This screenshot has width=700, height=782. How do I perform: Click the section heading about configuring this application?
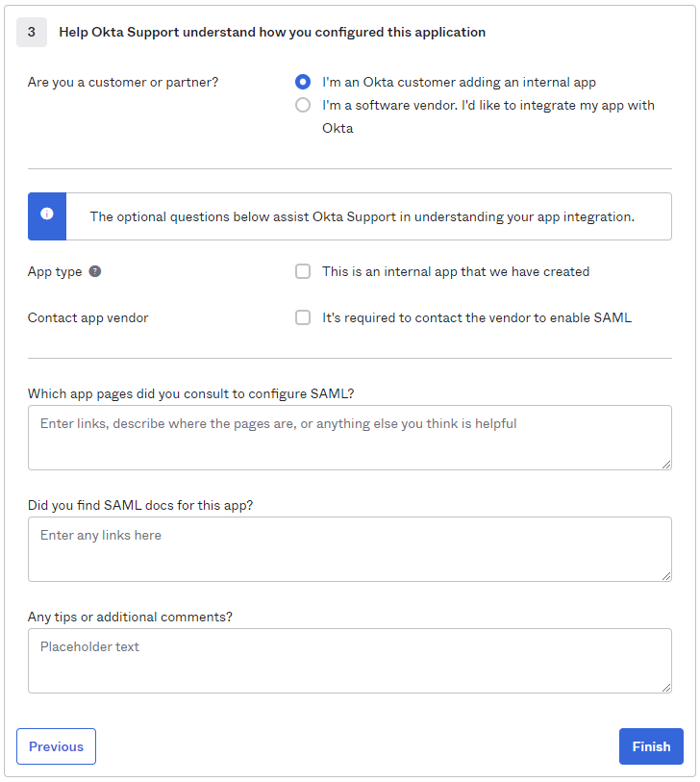coord(275,32)
